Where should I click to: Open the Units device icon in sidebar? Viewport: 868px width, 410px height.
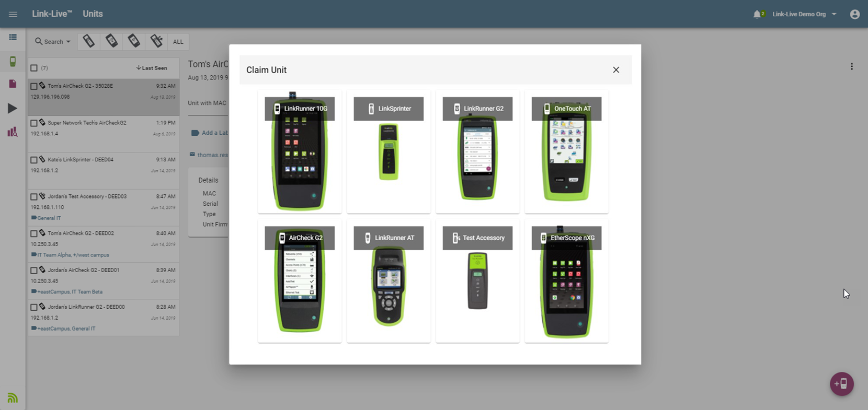pyautogui.click(x=13, y=62)
